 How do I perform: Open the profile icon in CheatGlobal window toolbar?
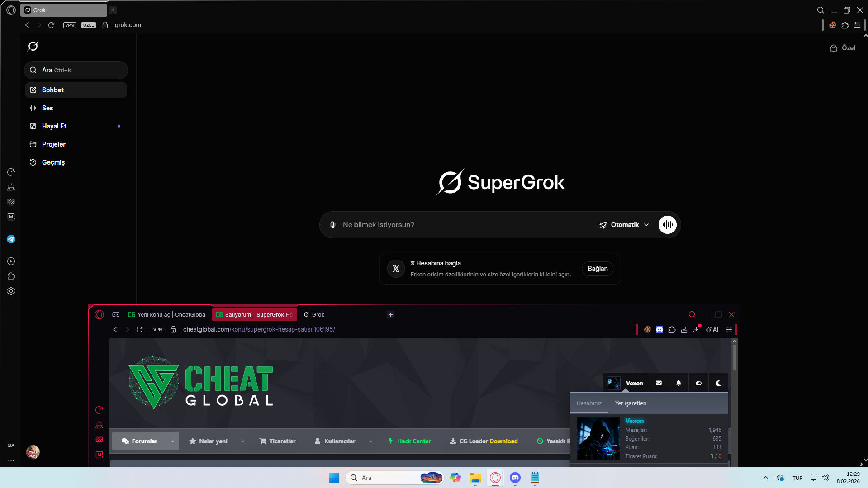(684, 330)
